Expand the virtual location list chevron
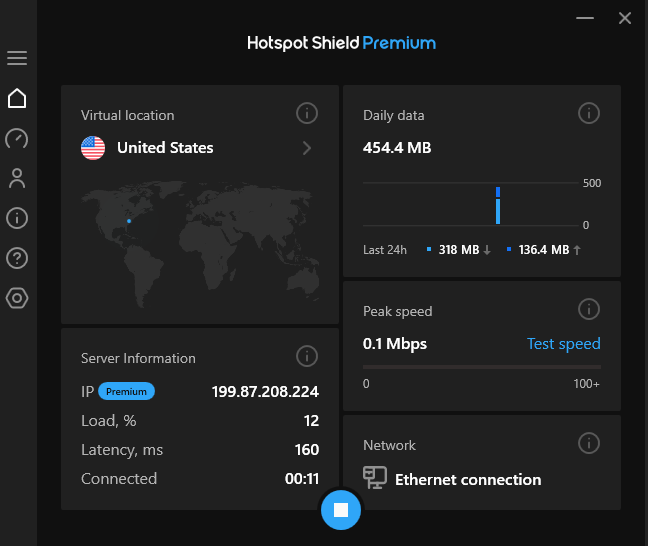 coord(307,148)
